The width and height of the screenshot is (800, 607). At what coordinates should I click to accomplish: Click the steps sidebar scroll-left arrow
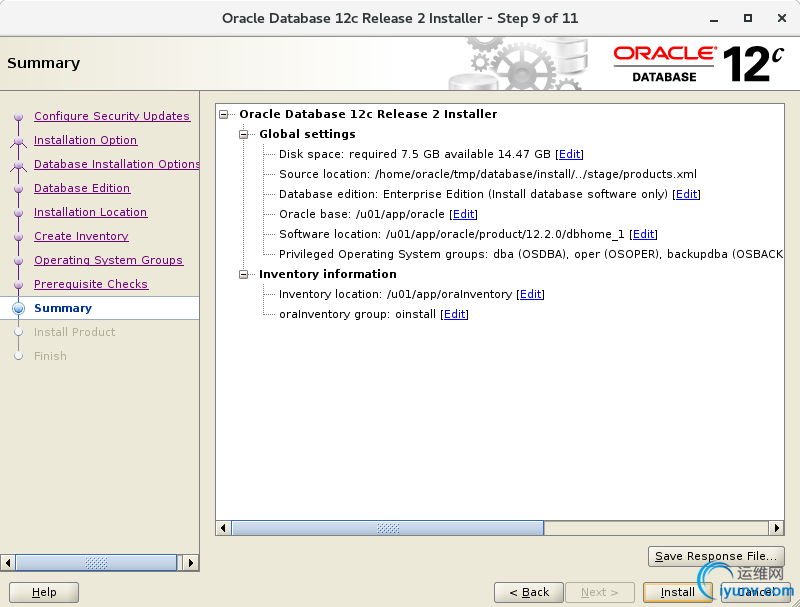8,563
